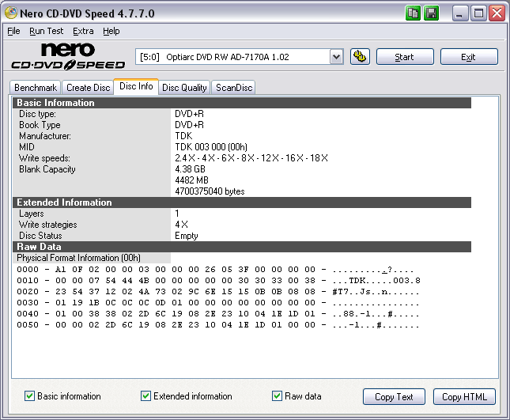Viewport: 510px width, 420px height.
Task: Click the Disc type label
Action: pos(37,114)
